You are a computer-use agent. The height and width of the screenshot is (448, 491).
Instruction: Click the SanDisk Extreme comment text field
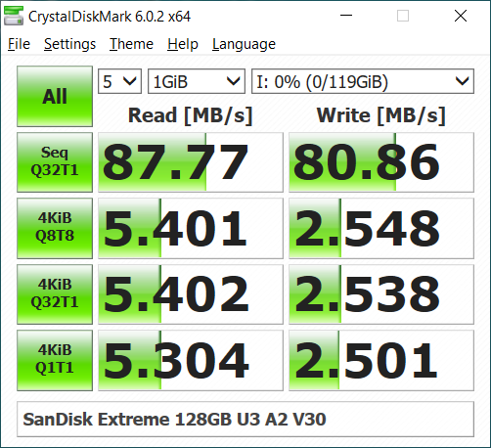pos(245,419)
